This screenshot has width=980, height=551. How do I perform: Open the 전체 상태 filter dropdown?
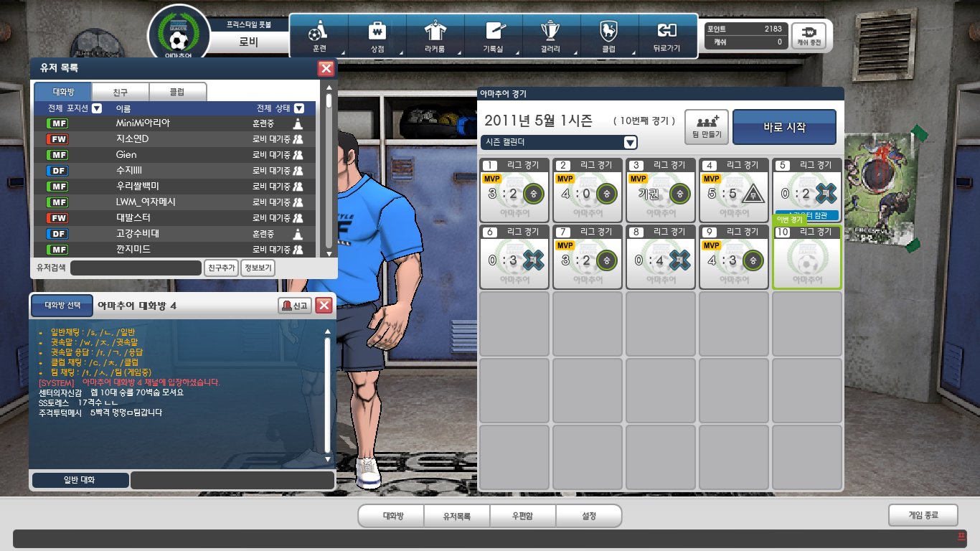click(x=299, y=109)
